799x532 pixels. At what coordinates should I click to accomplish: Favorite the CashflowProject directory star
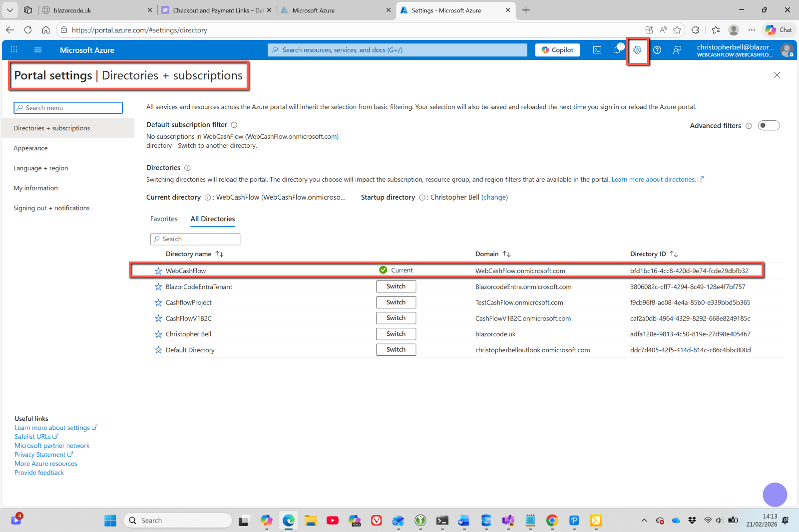[x=158, y=302]
